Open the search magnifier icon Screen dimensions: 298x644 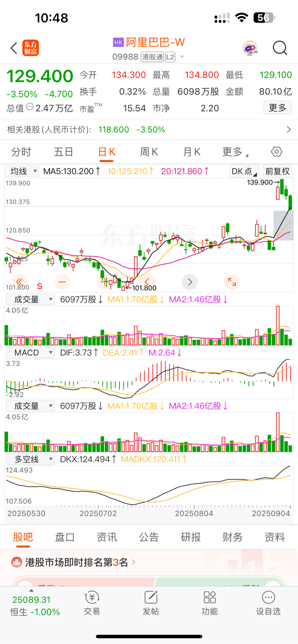280,48
